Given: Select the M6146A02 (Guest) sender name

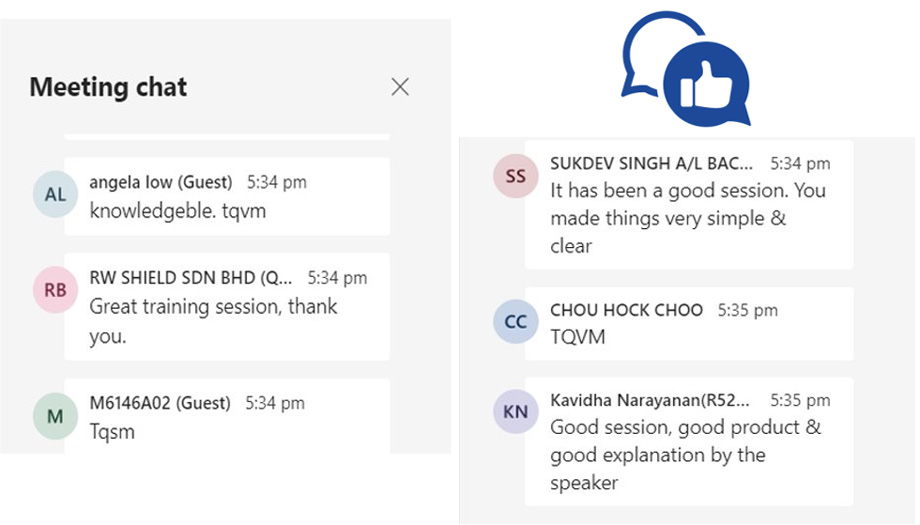Looking at the screenshot, I should (160, 404).
